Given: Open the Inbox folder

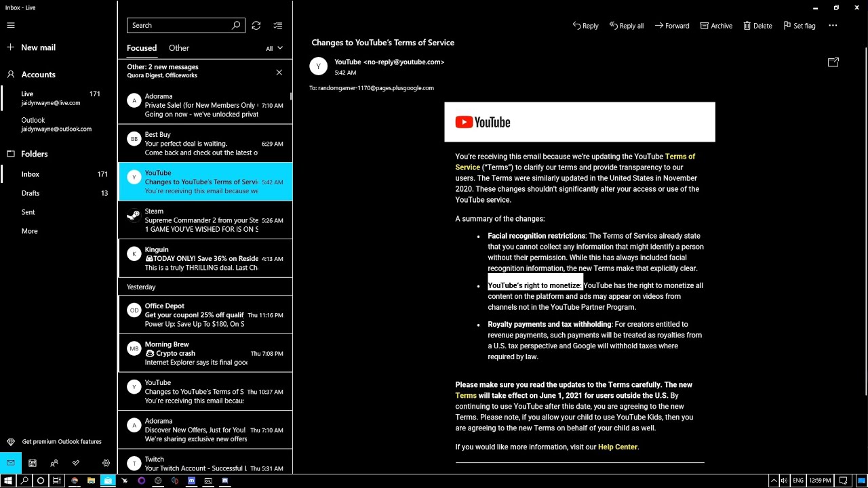Looking at the screenshot, I should [58, 174].
